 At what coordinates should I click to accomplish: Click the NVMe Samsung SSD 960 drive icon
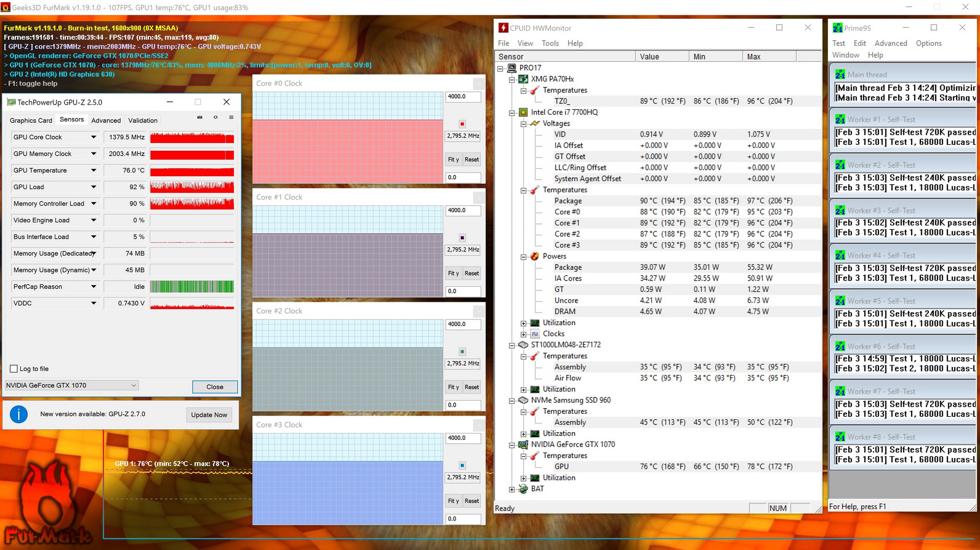point(523,400)
